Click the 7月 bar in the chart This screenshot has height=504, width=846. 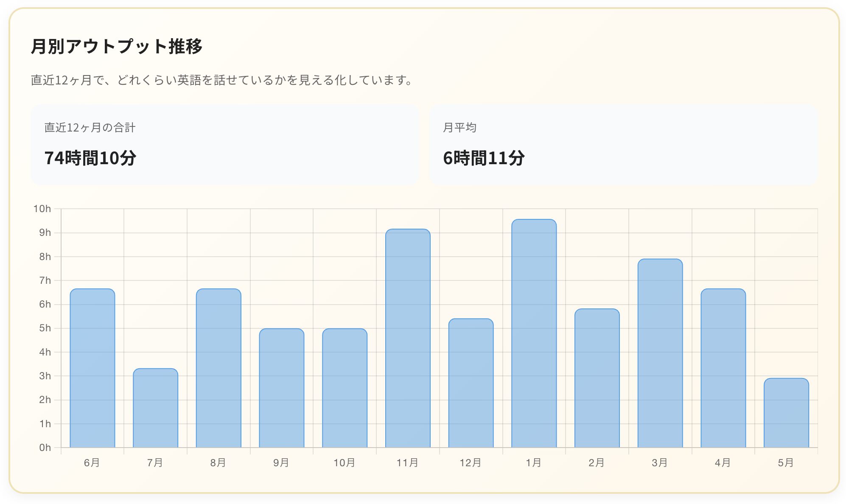pos(156,408)
